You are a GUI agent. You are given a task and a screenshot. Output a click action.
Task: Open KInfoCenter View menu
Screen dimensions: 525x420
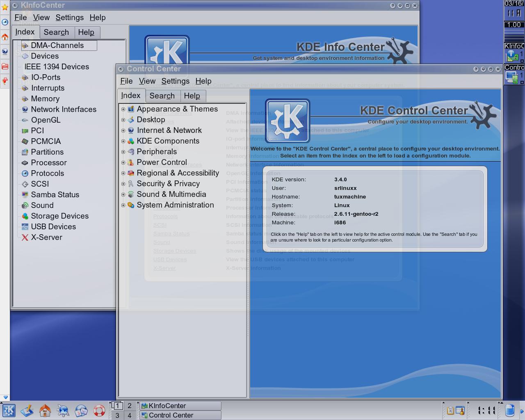click(x=41, y=18)
